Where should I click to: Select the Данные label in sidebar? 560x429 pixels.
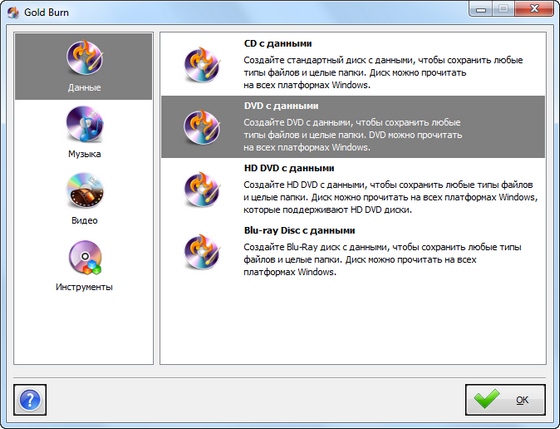click(85, 88)
